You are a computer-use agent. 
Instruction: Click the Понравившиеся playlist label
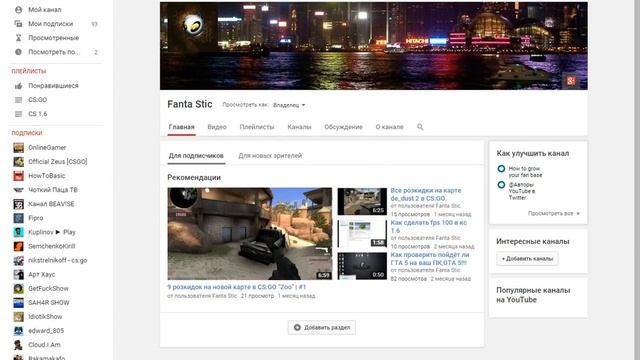coord(53,86)
